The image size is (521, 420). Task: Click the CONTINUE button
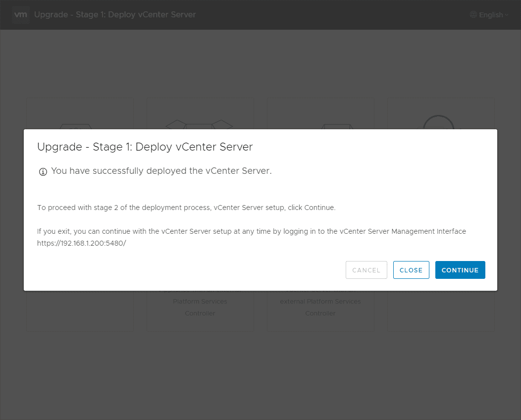(460, 270)
